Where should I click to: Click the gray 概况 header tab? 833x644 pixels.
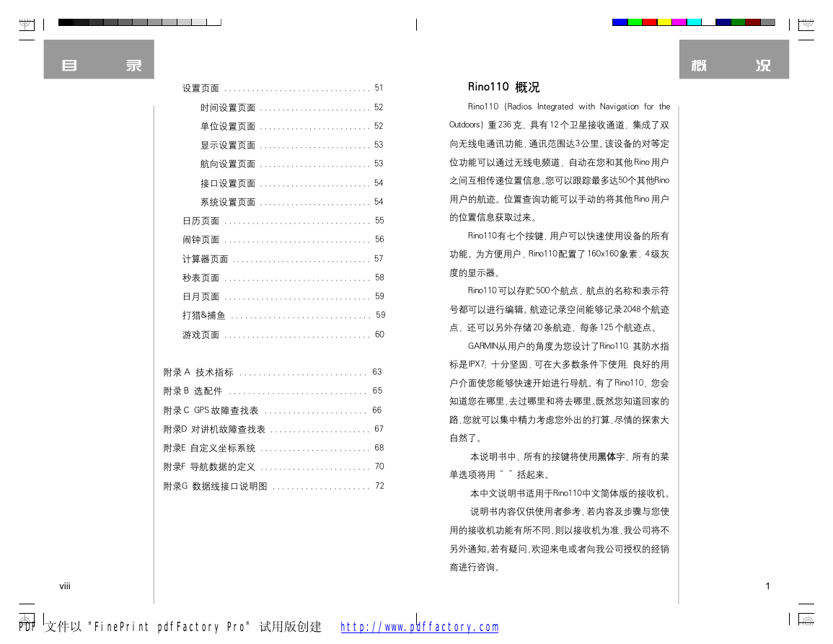pyautogui.click(x=734, y=60)
